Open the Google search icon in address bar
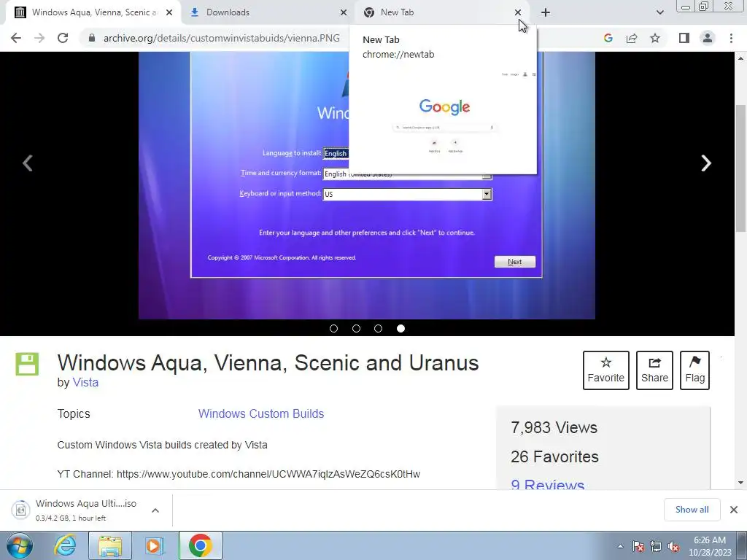This screenshot has height=560, width=747. pos(608,38)
